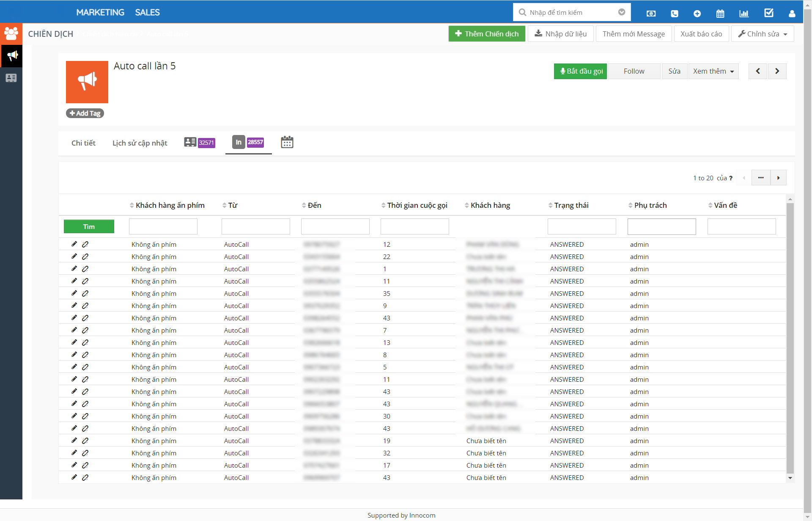Sort by Từ column header
This screenshot has width=812, height=521.
[x=230, y=205]
